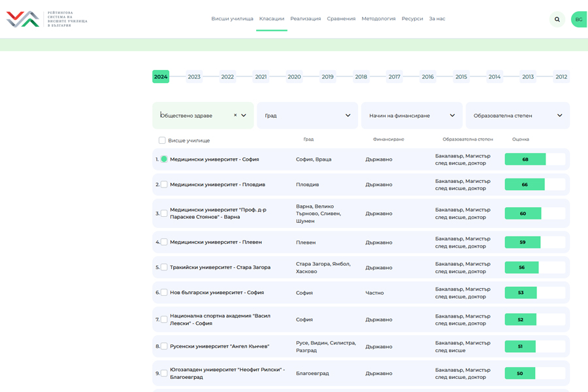This screenshot has width=588, height=392.
Task: Open Национална спортна академия "Васил Левски" link
Action: (220, 319)
